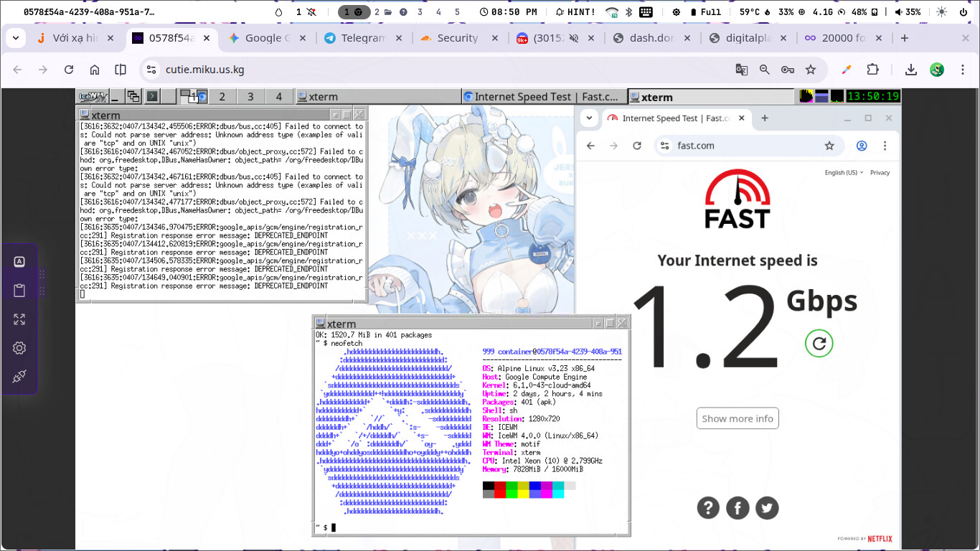This screenshot has height=551, width=980.
Task: Open the IceWM start menu
Action: point(93,96)
